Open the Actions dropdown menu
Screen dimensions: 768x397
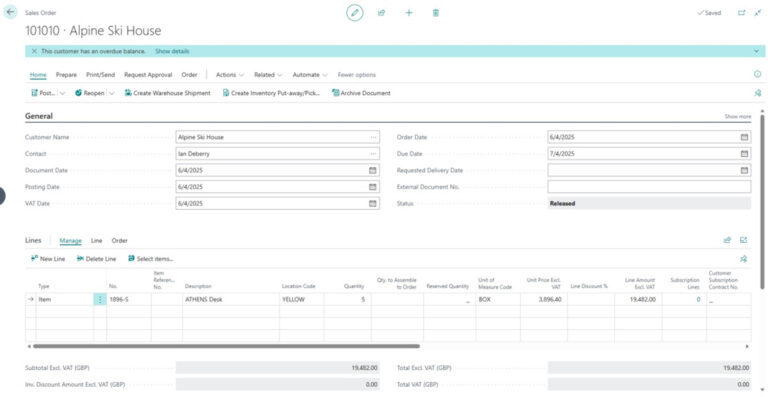point(230,75)
